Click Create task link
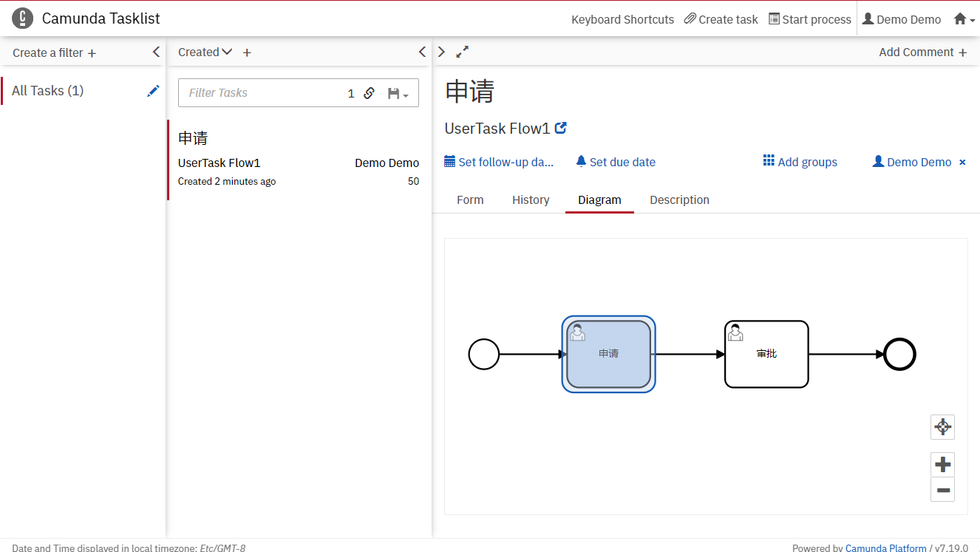This screenshot has height=552, width=980. [x=721, y=19]
